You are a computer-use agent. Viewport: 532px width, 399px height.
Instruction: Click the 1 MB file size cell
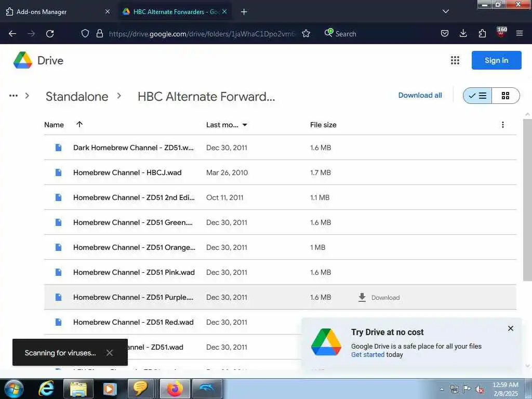point(317,247)
